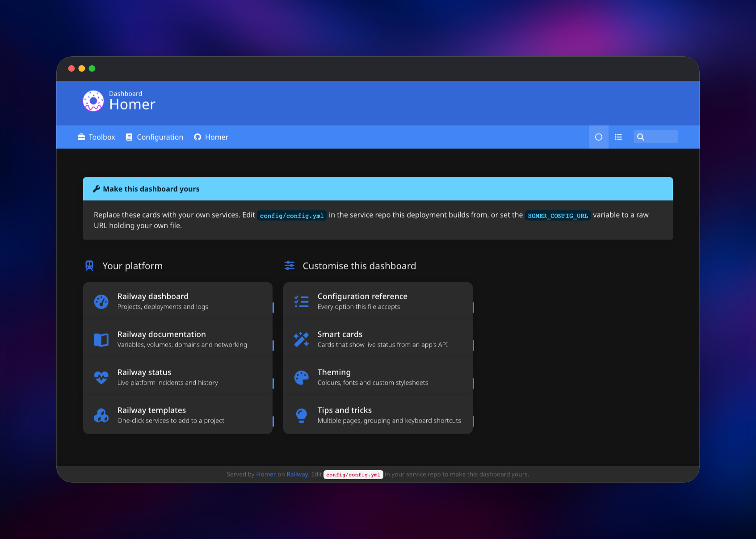Viewport: 756px width, 539px height.
Task: Click the Configuration reference checklist icon
Action: [x=302, y=301]
